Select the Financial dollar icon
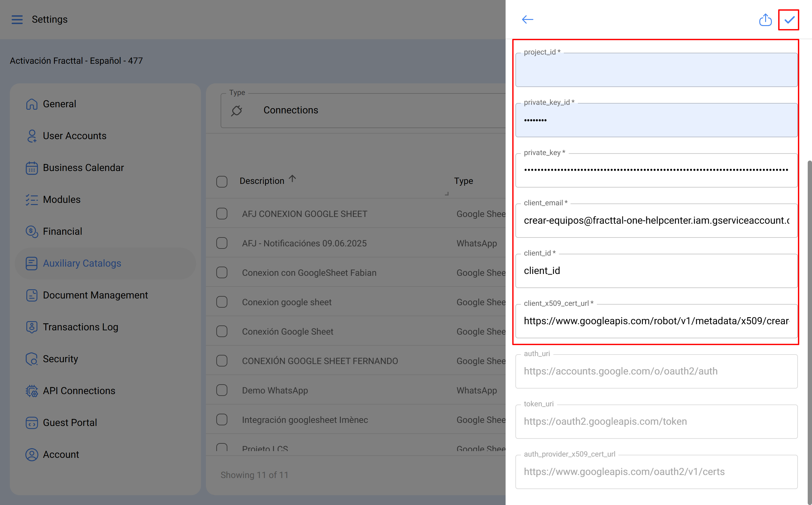 point(32,231)
